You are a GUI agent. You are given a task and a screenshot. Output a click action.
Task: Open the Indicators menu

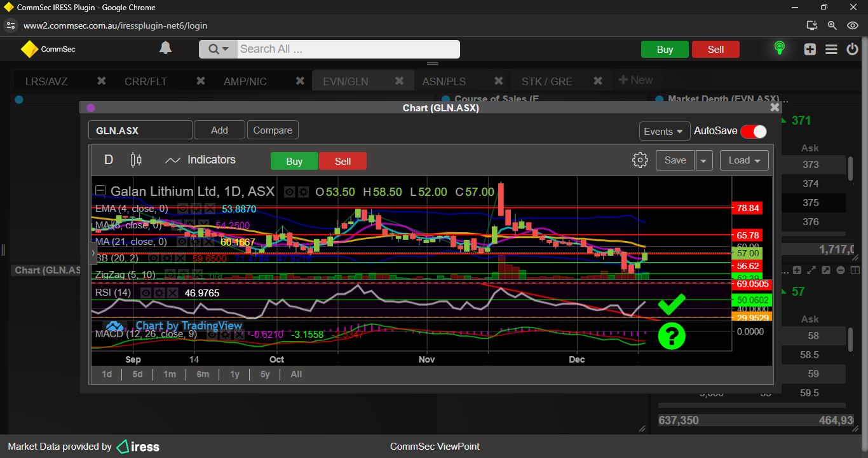pyautogui.click(x=200, y=160)
